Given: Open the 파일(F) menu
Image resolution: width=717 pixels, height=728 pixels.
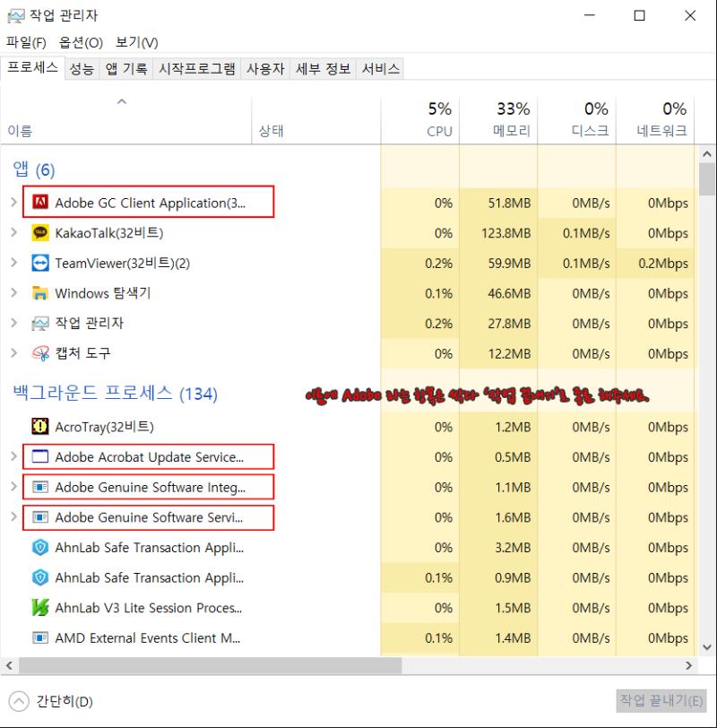Looking at the screenshot, I should coord(26,43).
